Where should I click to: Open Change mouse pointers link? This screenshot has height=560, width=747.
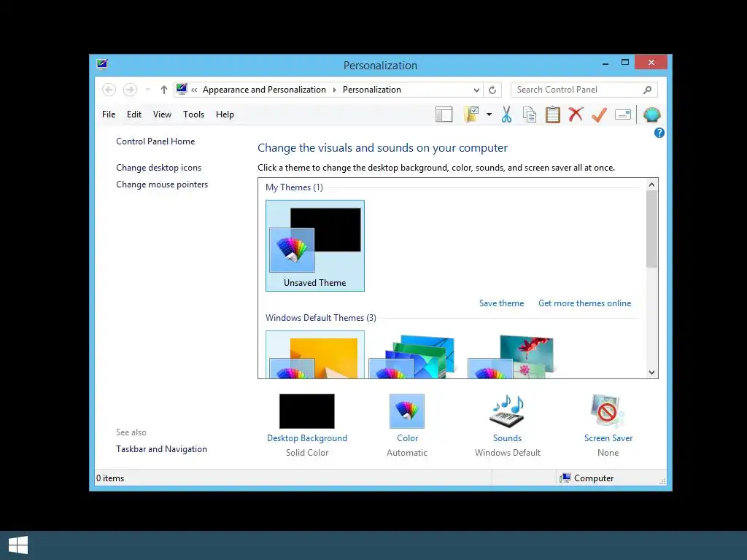tap(162, 184)
